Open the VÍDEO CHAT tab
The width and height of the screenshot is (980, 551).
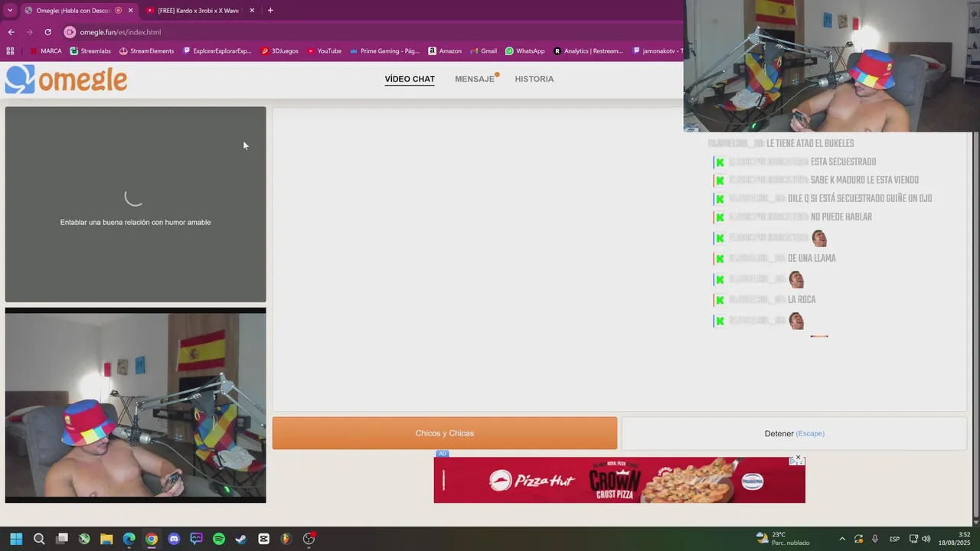click(x=410, y=79)
